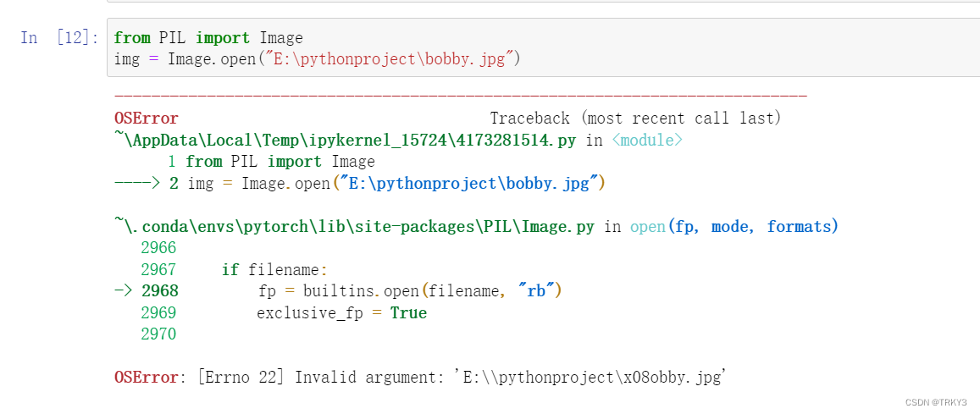Viewport: 980px width, 414px height.
Task: Click the PIL\Image.py site-packages path
Action: [354, 227]
